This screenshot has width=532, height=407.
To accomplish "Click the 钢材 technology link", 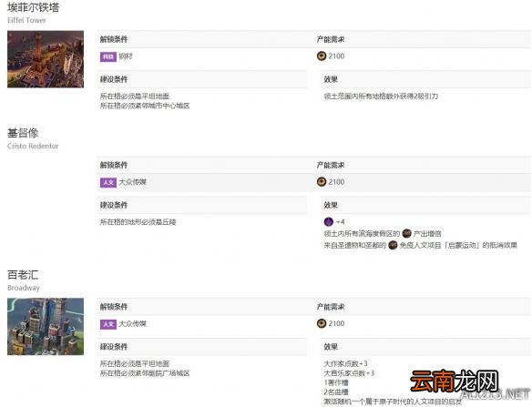I will 125,56.
